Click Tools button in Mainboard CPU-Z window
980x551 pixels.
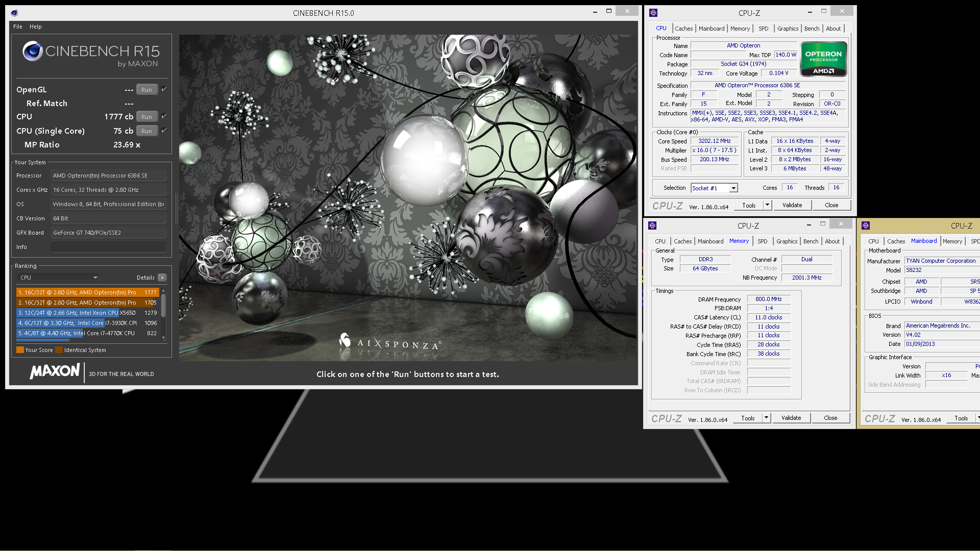pyautogui.click(x=961, y=418)
